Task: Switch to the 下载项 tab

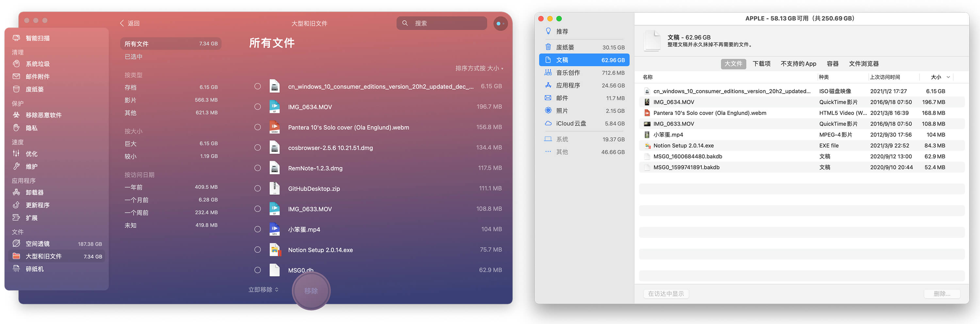Action: click(x=762, y=63)
